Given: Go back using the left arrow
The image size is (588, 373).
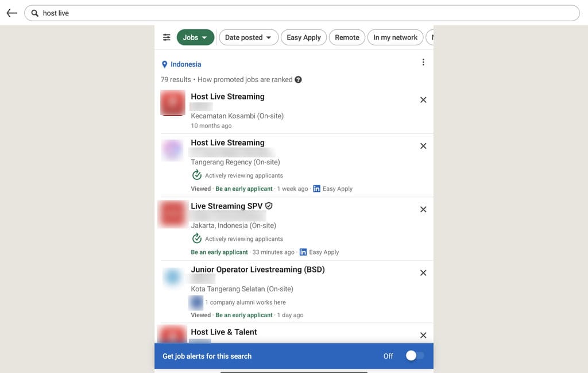Looking at the screenshot, I should point(12,13).
